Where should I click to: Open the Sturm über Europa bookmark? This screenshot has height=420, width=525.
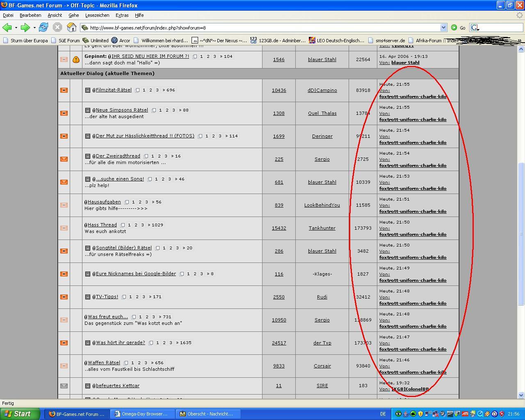[x=25, y=41]
